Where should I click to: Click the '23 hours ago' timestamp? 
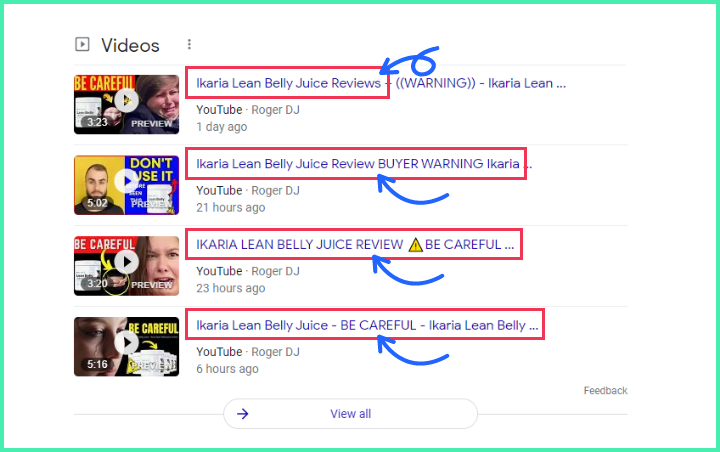pos(231,288)
